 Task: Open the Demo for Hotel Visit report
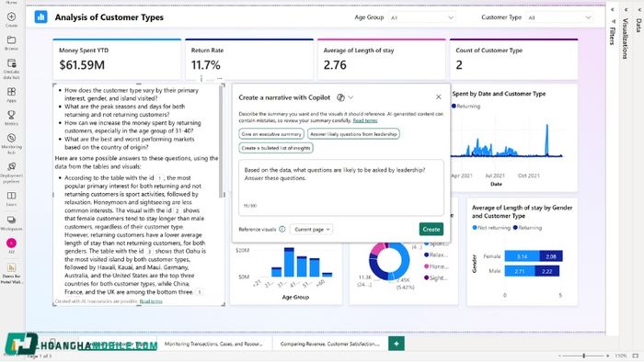coord(11,273)
